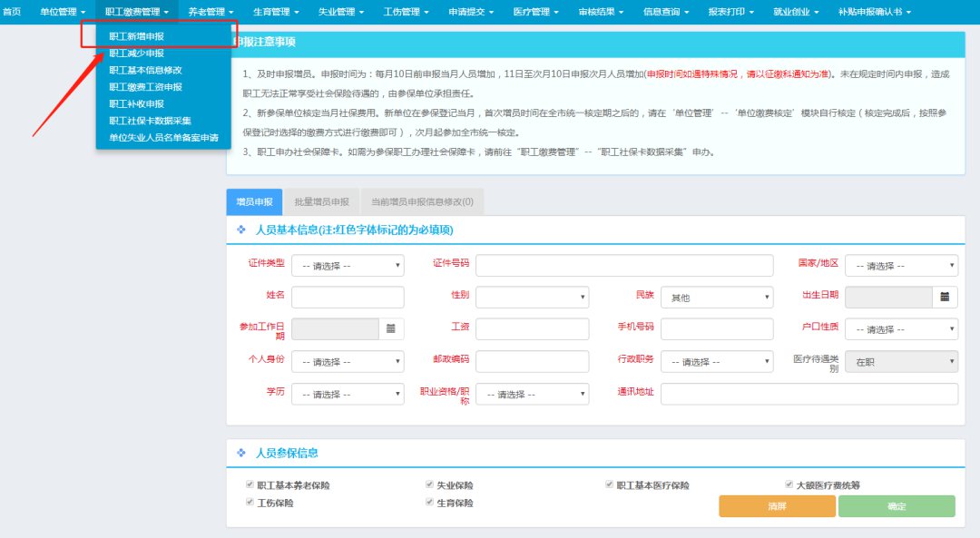
Task: Expand the 户口性质 dropdown
Action: pyautogui.click(x=901, y=329)
